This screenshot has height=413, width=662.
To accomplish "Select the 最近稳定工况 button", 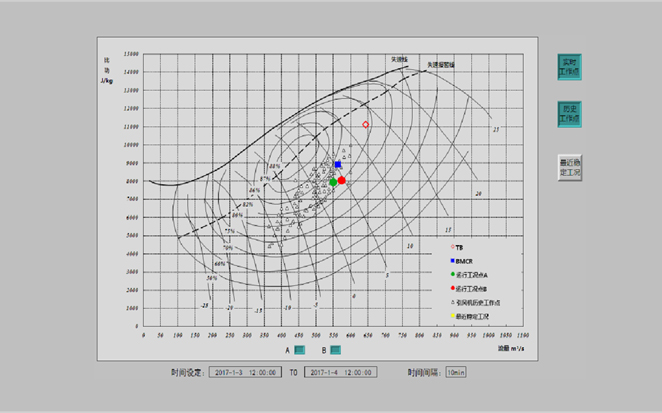I will [569, 167].
